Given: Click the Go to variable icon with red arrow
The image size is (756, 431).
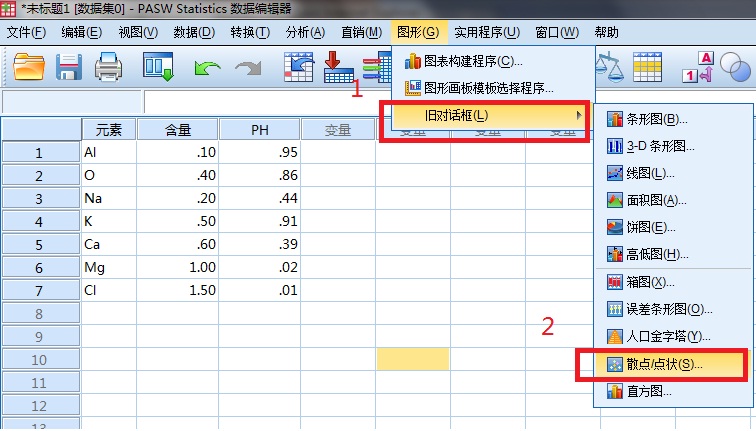Looking at the screenshot, I should [339, 67].
